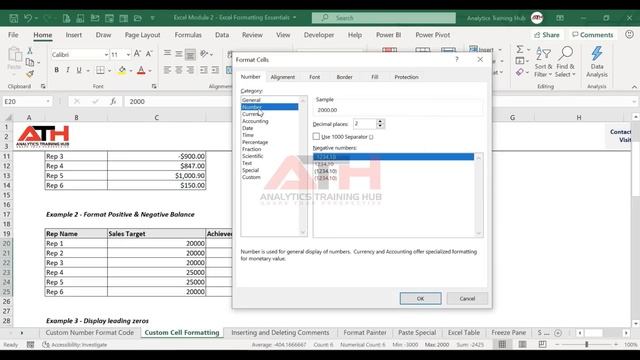640x360 pixels.
Task: Click the Copy icon in Clipboard group
Action: pos(30,62)
